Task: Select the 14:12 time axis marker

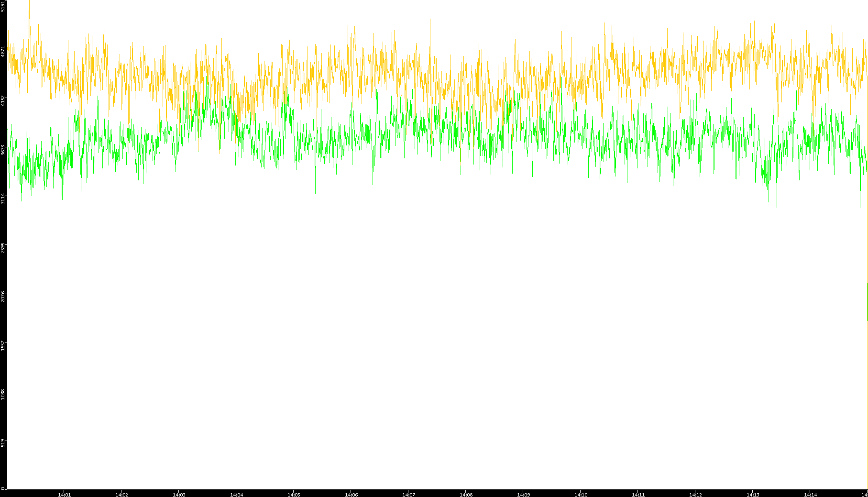Action: click(x=695, y=495)
